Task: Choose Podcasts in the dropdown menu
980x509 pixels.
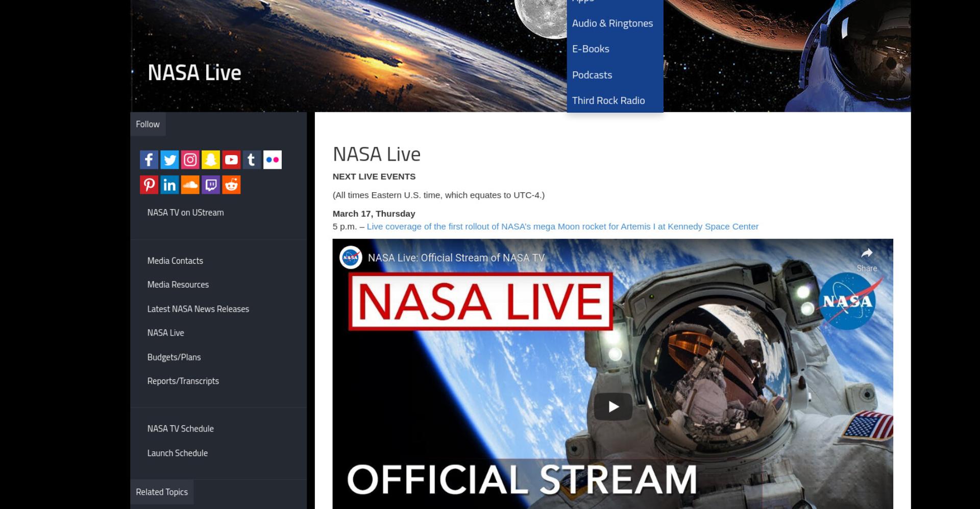Action: click(592, 75)
